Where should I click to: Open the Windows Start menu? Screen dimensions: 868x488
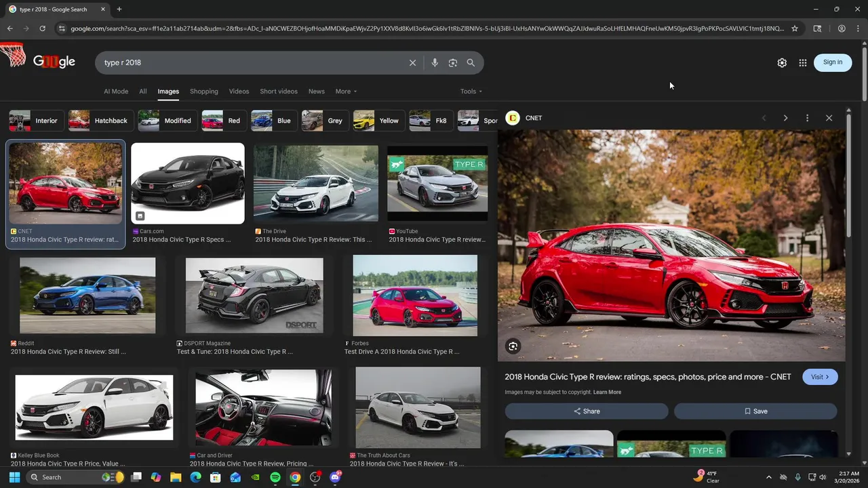(x=14, y=477)
